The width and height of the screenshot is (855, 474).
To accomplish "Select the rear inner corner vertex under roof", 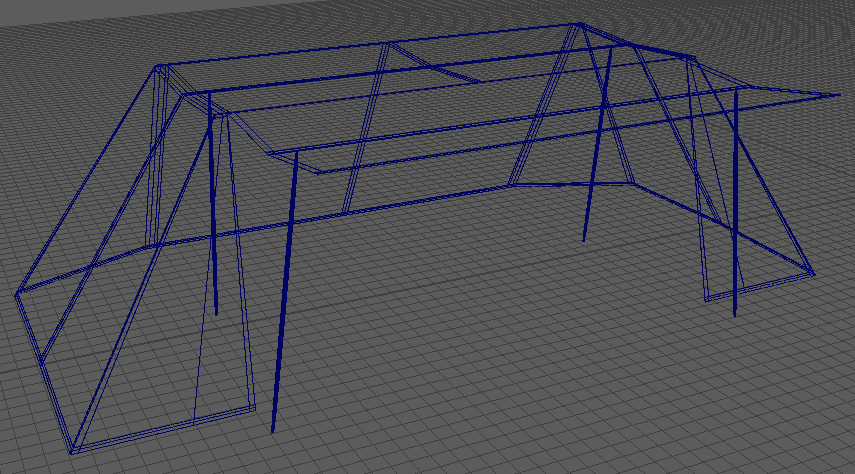I will [x=628, y=182].
